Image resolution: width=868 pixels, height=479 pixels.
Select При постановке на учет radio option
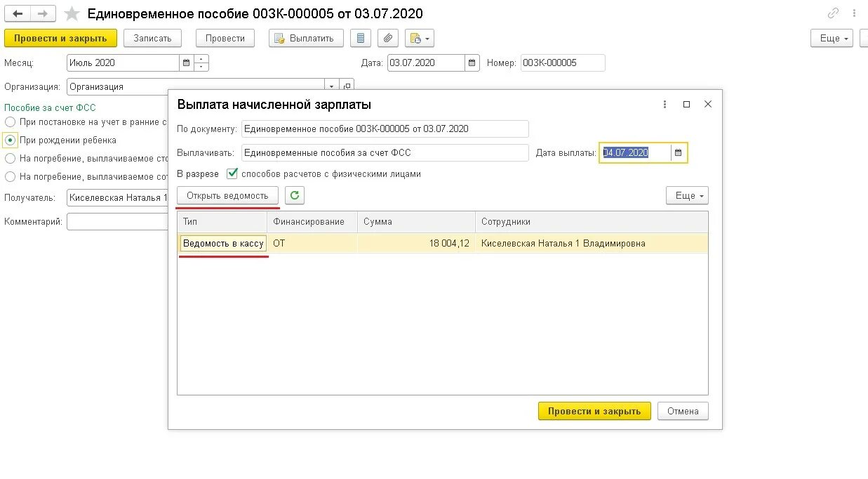tap(10, 122)
